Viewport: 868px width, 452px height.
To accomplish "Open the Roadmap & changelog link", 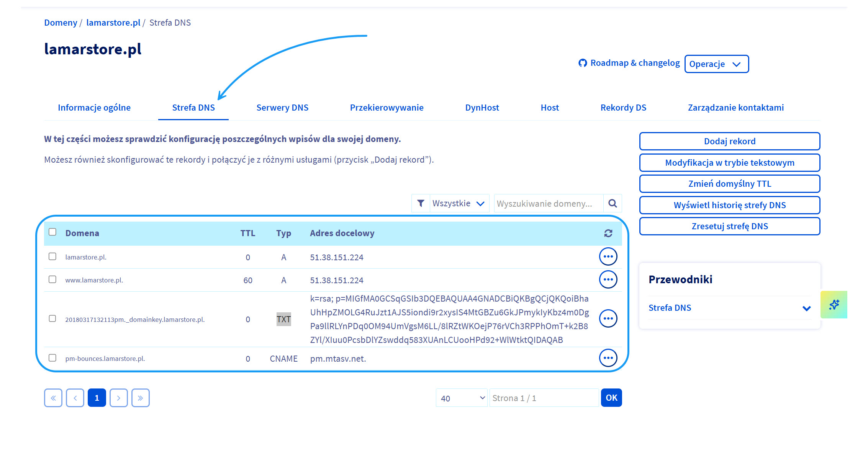I will tap(629, 63).
